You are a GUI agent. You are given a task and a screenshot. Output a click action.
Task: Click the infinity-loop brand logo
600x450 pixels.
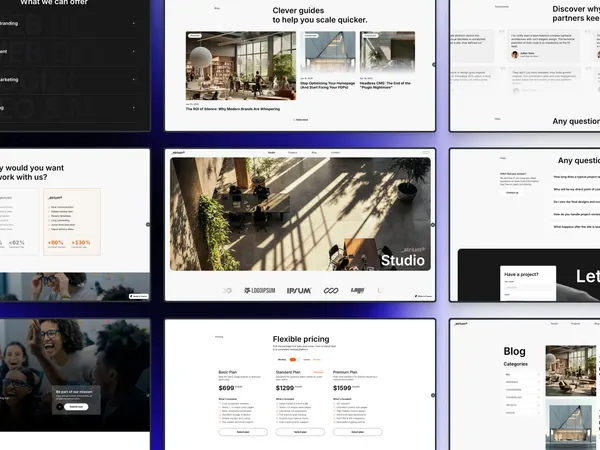coord(331,291)
